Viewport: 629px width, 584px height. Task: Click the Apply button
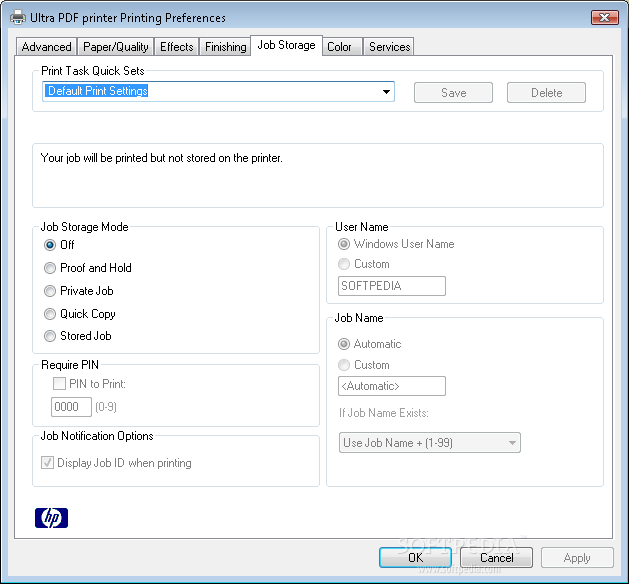point(577,558)
